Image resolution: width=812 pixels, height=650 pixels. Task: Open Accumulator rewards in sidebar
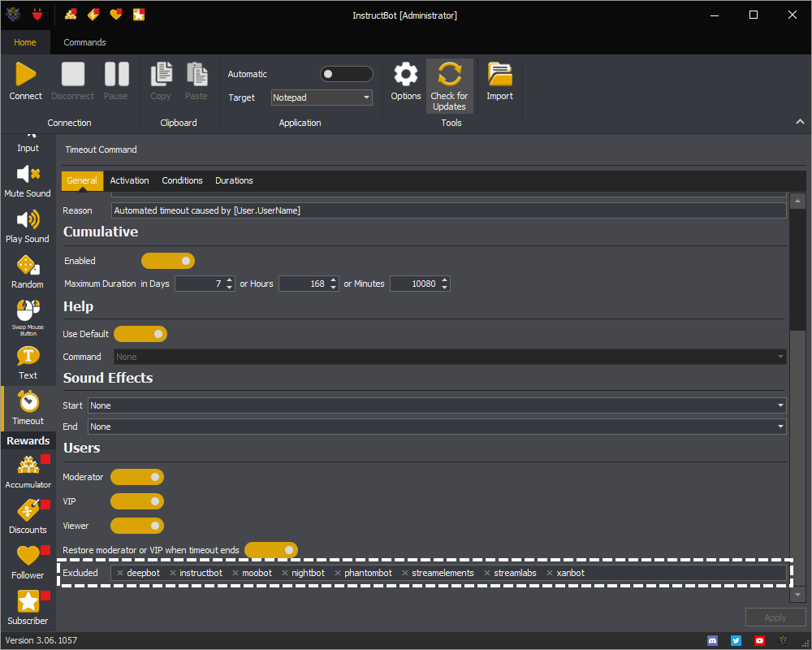pos(28,472)
